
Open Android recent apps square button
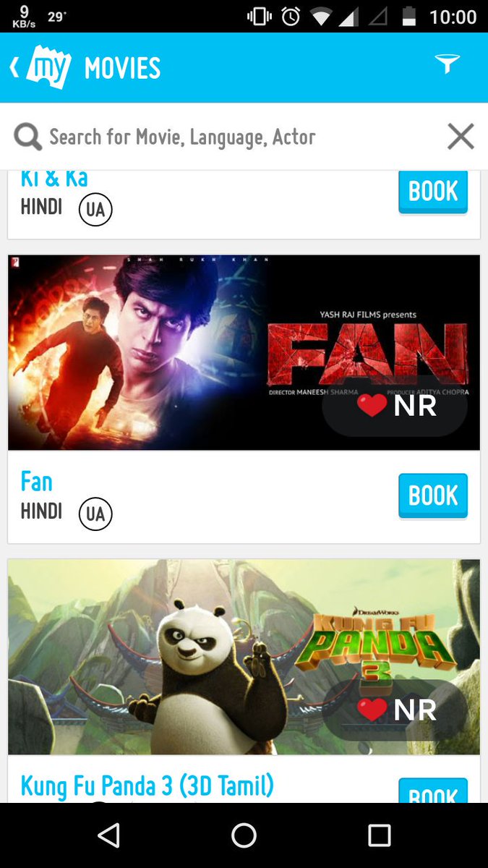click(x=379, y=835)
